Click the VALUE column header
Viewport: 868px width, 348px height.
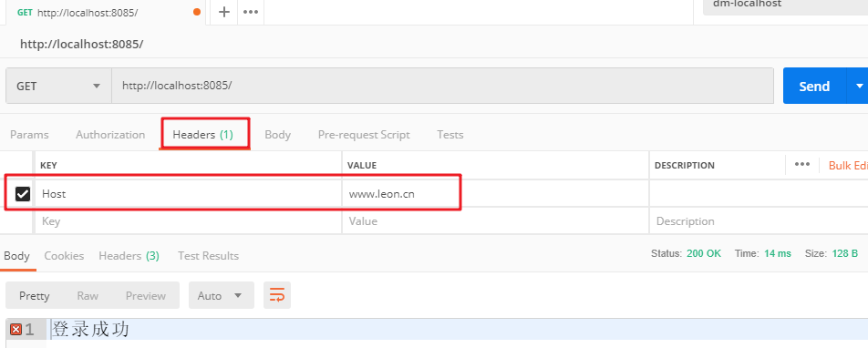point(362,165)
